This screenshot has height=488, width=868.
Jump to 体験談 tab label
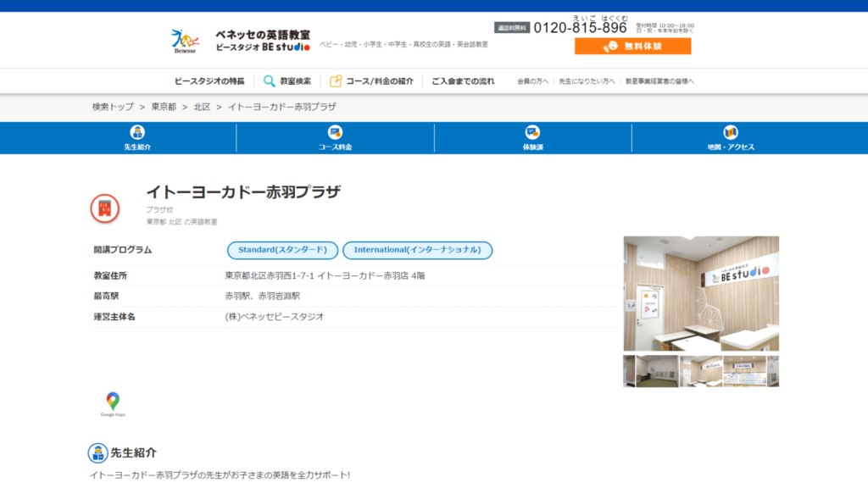(x=532, y=147)
